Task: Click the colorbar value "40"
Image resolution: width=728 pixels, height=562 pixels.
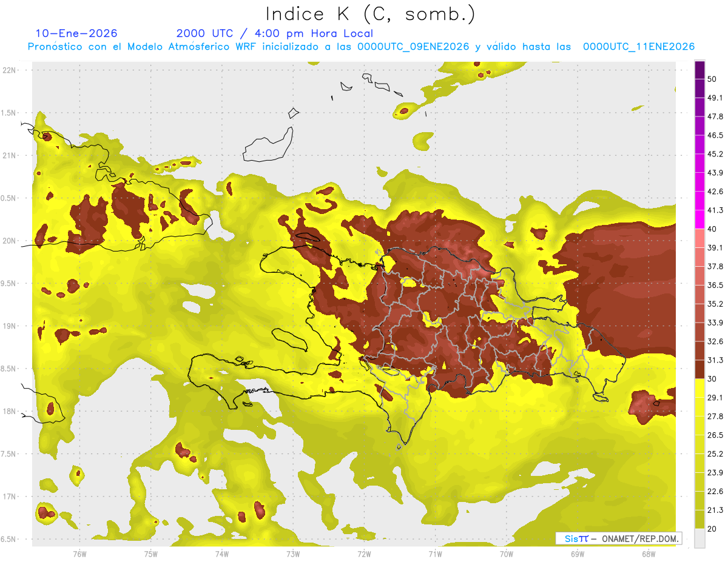Action: 712,229
